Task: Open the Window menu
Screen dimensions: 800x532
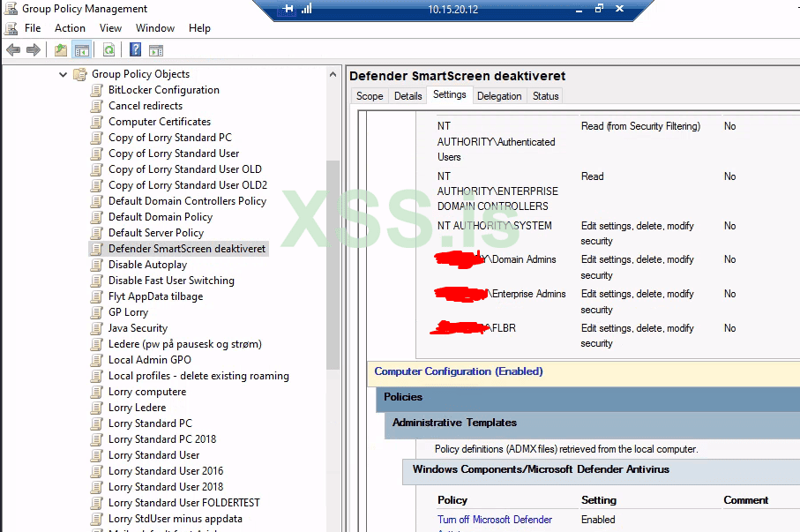Action: [155, 28]
